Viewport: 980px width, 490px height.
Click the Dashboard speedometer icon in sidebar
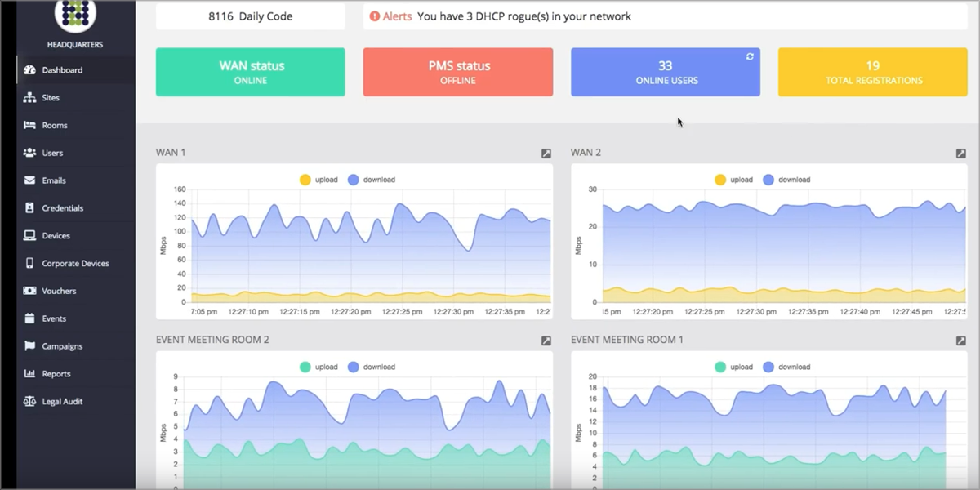tap(30, 70)
